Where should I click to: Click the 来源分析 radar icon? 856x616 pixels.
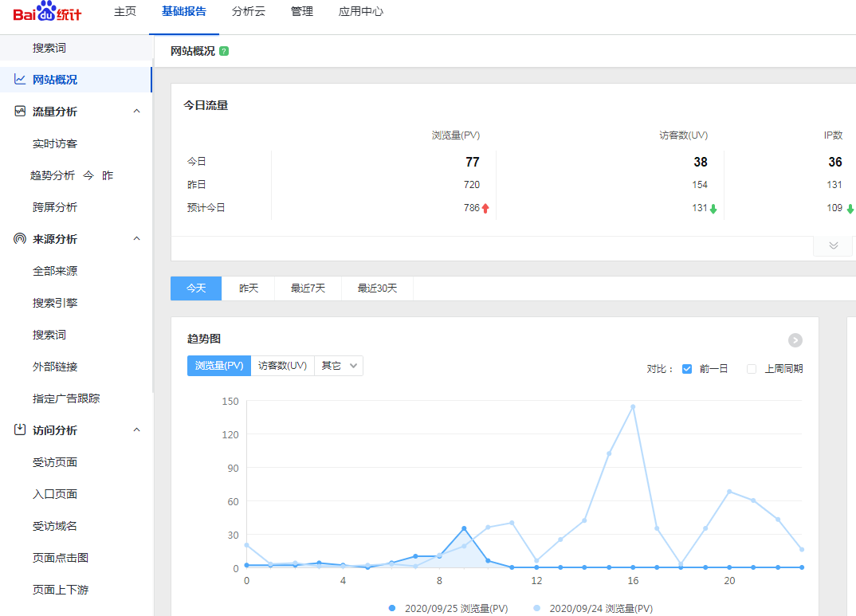(20, 239)
